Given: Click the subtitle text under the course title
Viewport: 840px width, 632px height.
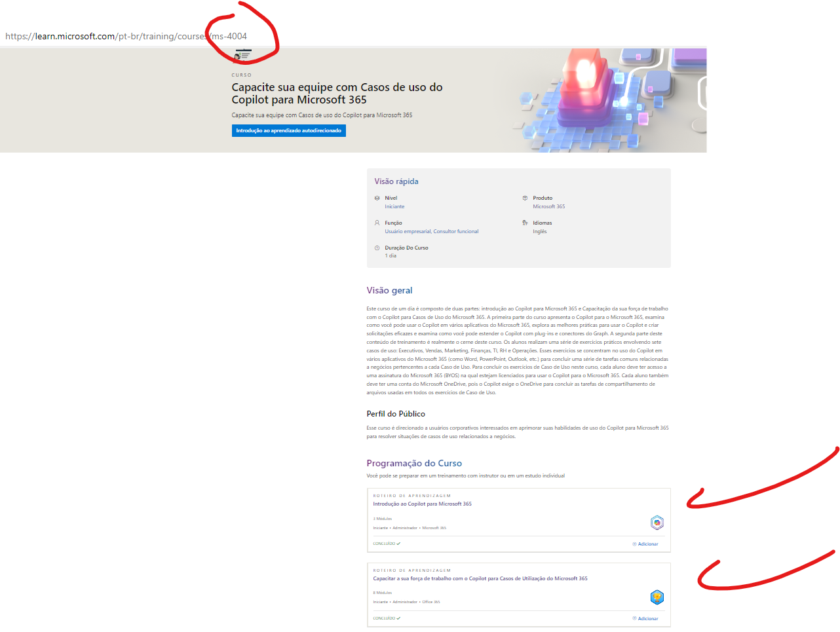Looking at the screenshot, I should (x=322, y=115).
